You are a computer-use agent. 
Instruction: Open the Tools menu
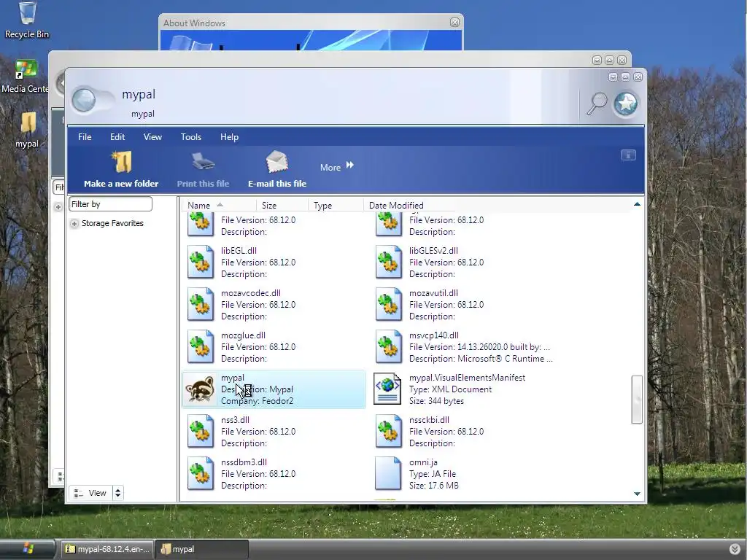[x=191, y=137]
